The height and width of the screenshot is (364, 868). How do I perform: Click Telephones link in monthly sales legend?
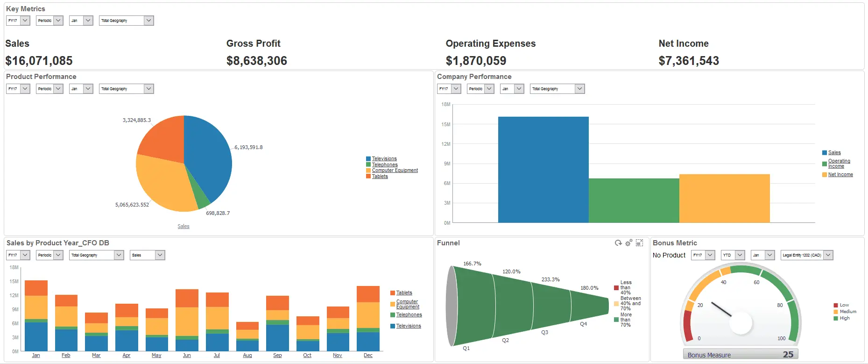pos(409,315)
